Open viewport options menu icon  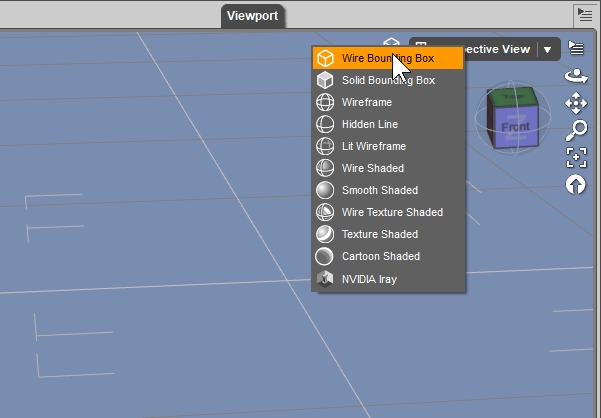[576, 49]
